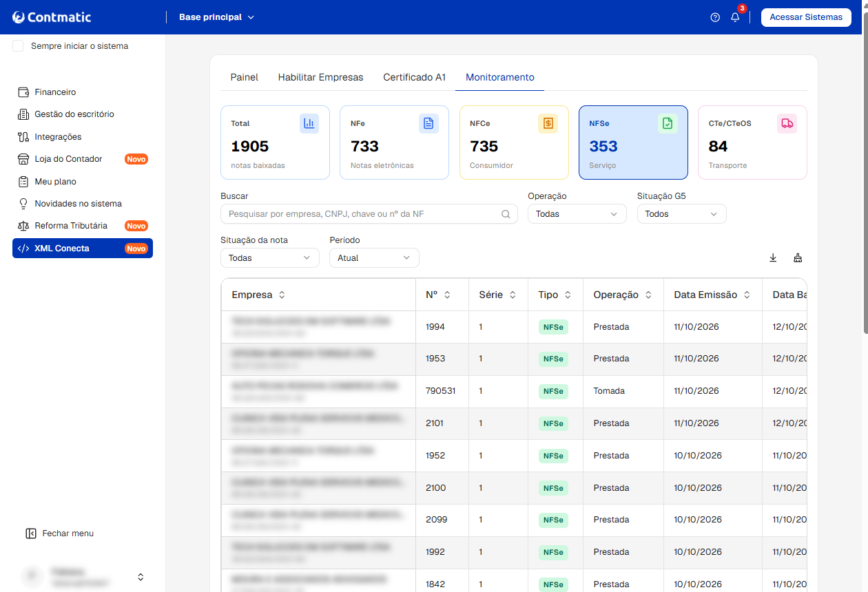Click the Reforma Tributária scales icon

coord(23,226)
